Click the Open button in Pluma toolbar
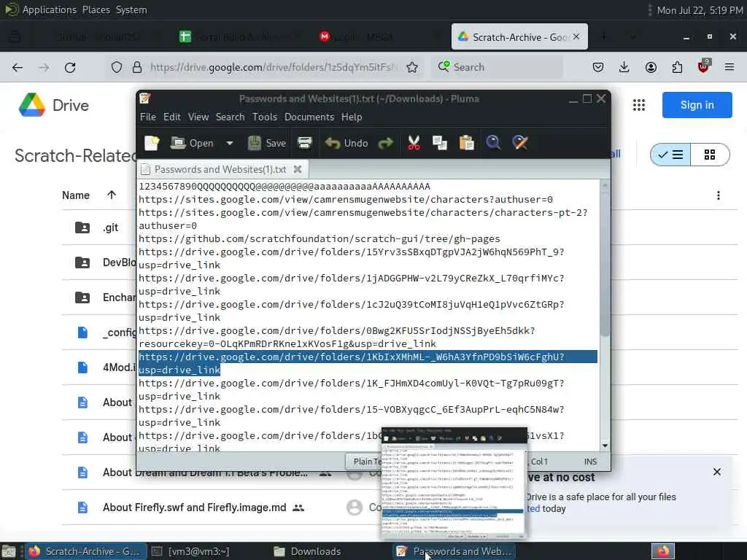747x560 pixels. pyautogui.click(x=192, y=143)
